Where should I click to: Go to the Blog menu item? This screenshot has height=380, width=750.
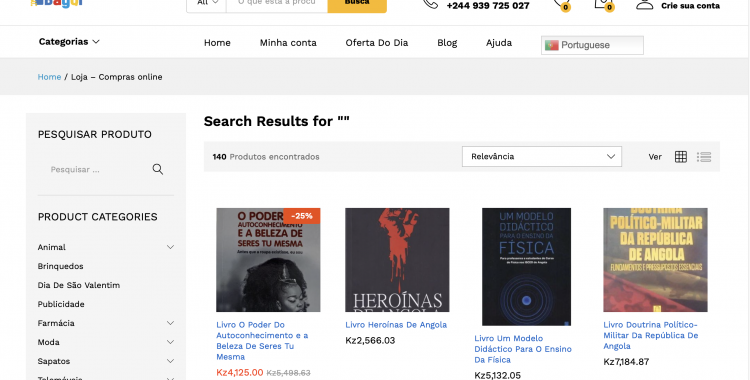447,43
